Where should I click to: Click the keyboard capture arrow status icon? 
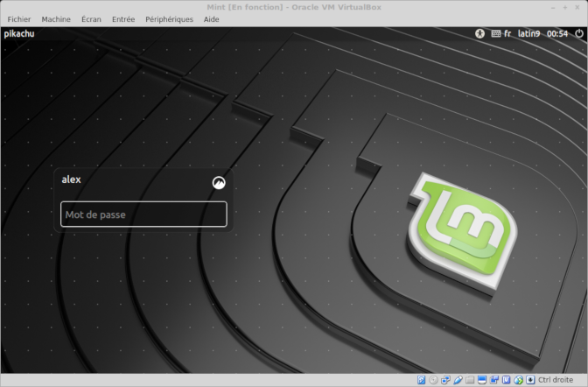(530, 380)
